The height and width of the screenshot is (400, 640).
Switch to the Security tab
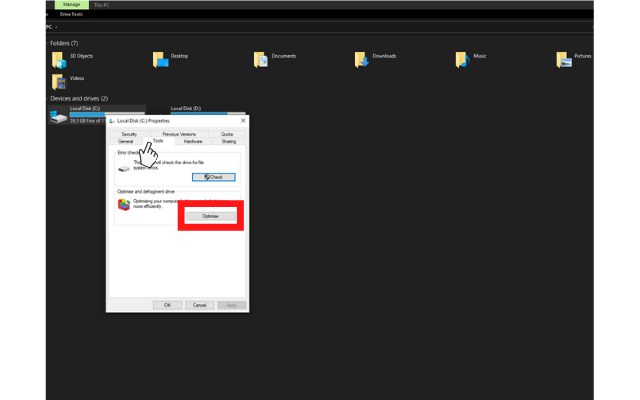pyautogui.click(x=129, y=134)
